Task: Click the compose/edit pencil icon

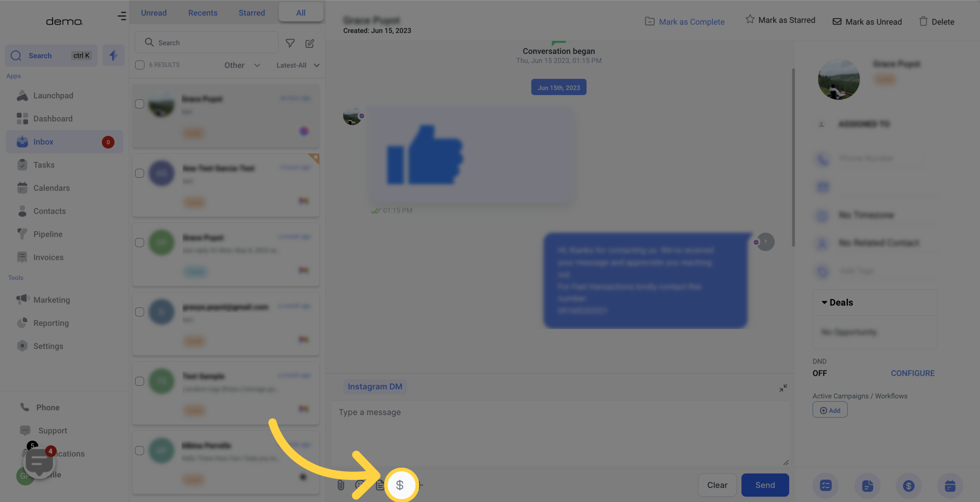Action: click(x=310, y=42)
